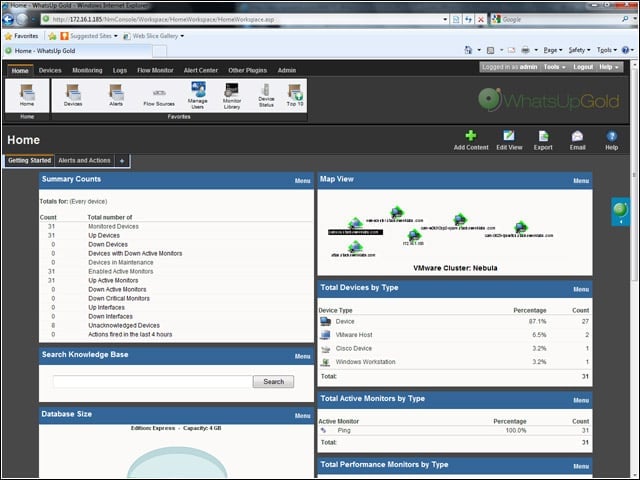The width and height of the screenshot is (640, 480).
Task: Click the Help icon in Home toolbar
Action: pyautogui.click(x=611, y=140)
